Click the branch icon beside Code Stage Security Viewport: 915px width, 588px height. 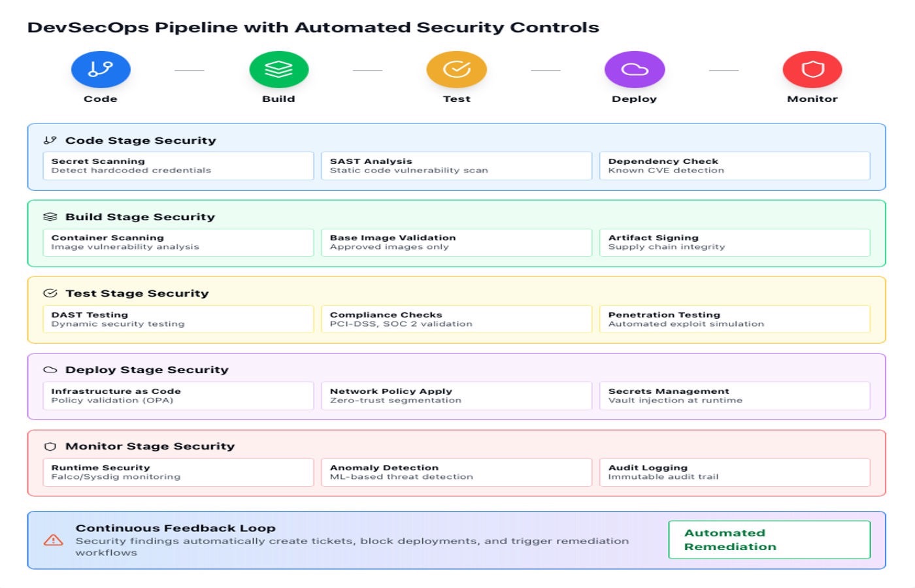coord(50,140)
